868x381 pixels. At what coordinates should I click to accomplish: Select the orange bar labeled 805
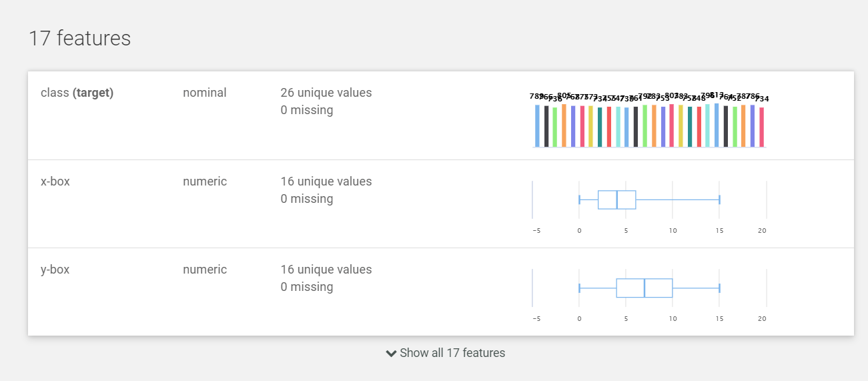click(x=564, y=125)
